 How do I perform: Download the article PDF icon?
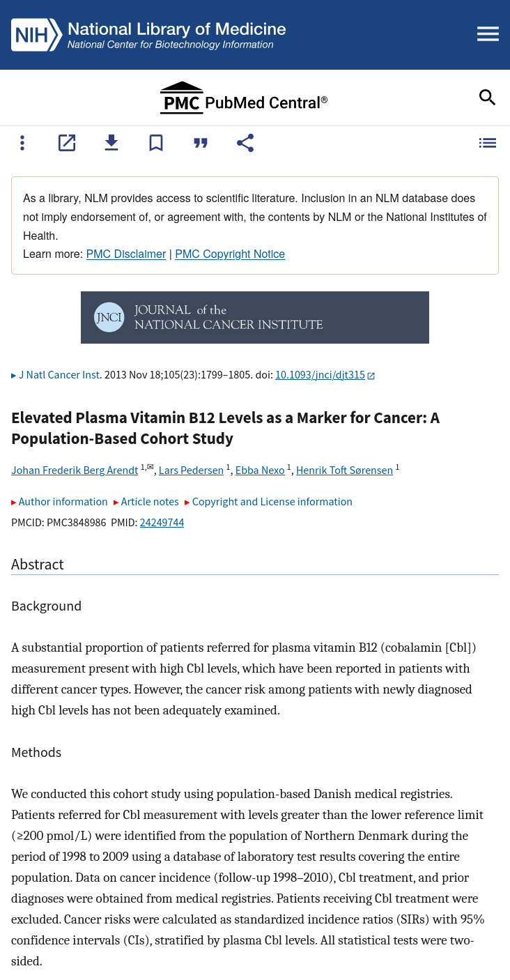(x=111, y=143)
